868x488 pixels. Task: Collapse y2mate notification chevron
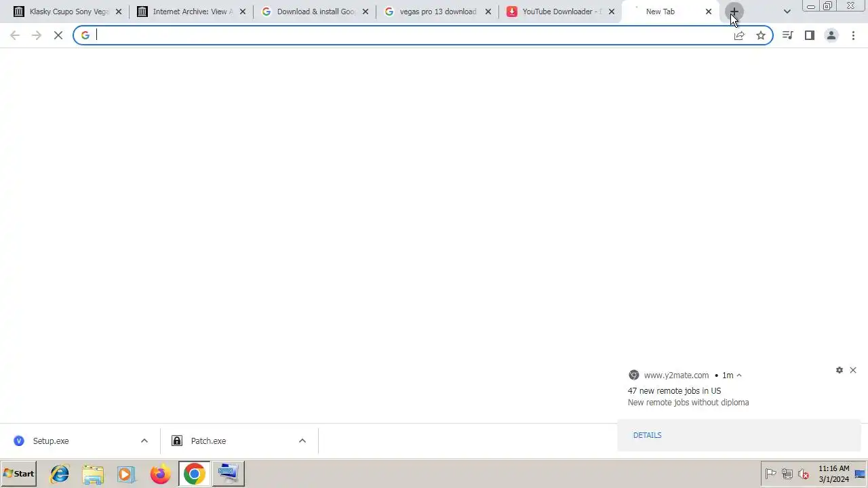click(739, 375)
